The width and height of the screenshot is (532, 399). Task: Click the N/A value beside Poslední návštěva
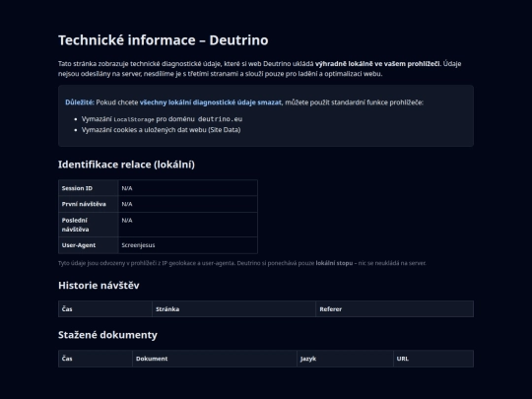coord(127,221)
